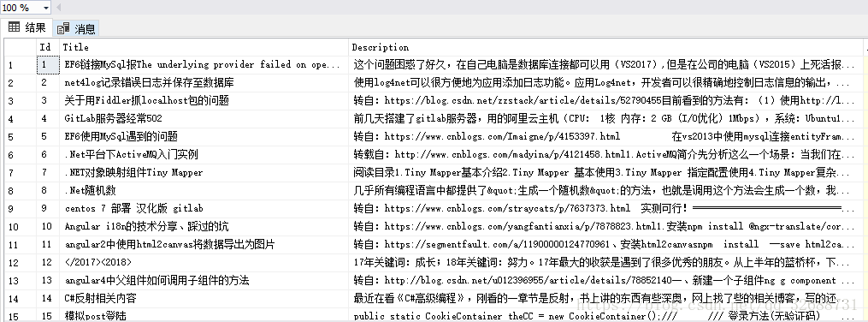The image size is (868, 322).
Task: Click description starting '这个问题困惑了好久'
Action: tap(605, 64)
